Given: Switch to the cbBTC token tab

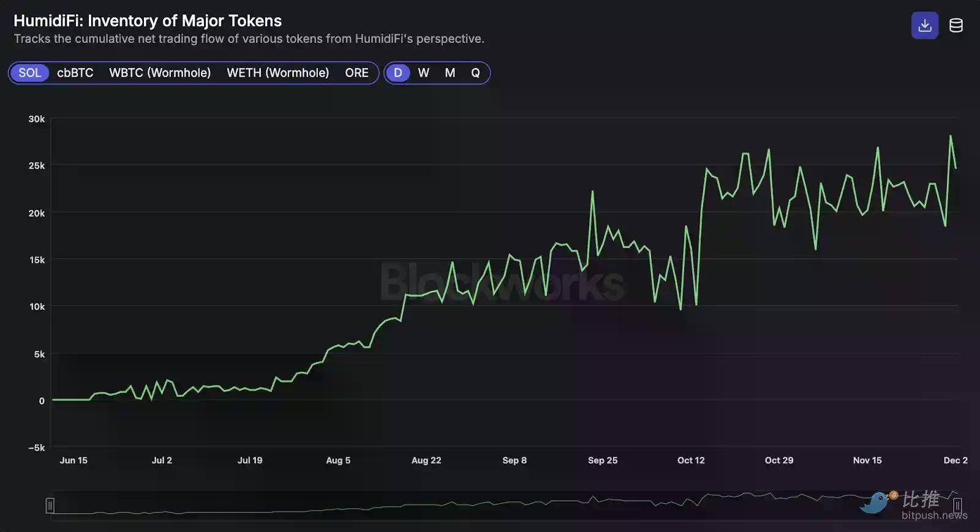Looking at the screenshot, I should pyautogui.click(x=75, y=73).
